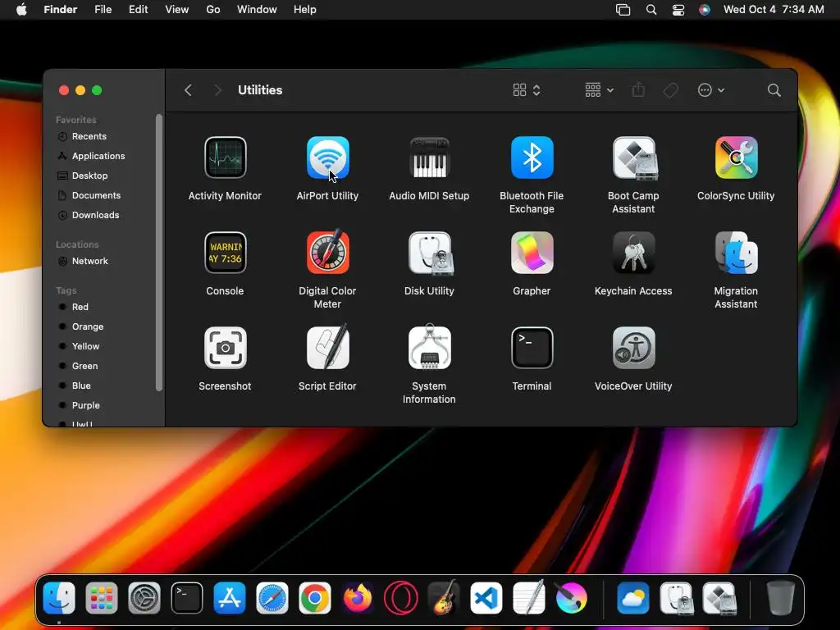Click Keychain Access icon
Screen dimensions: 840x630
[634, 253]
